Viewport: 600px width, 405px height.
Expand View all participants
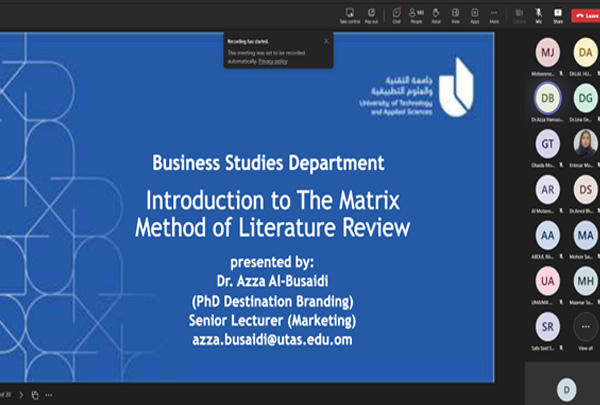pyautogui.click(x=584, y=331)
